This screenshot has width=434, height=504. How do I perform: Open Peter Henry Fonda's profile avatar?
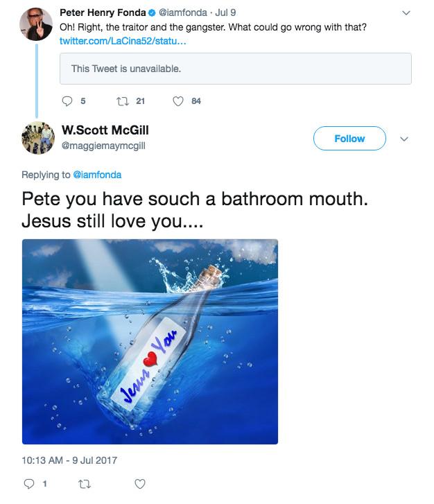(x=37, y=23)
